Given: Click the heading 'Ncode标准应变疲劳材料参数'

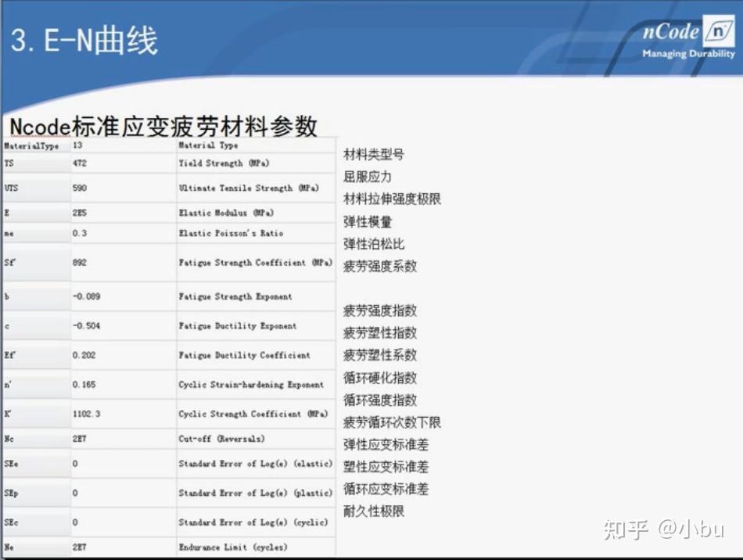Looking at the screenshot, I should click(x=160, y=127).
